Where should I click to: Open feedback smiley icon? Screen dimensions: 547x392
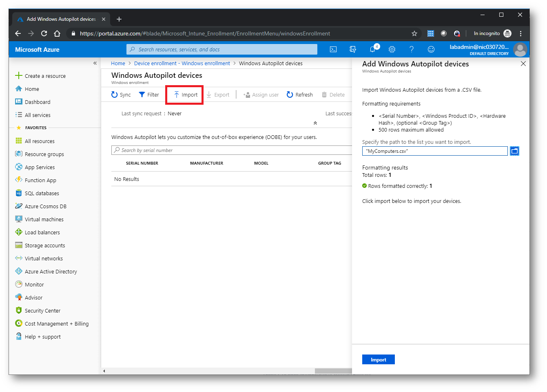point(431,49)
